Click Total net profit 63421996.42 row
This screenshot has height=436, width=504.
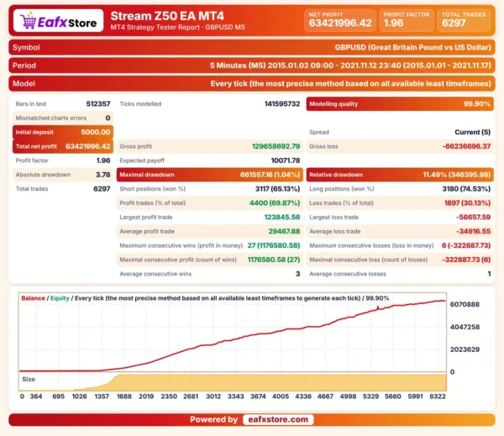63,146
